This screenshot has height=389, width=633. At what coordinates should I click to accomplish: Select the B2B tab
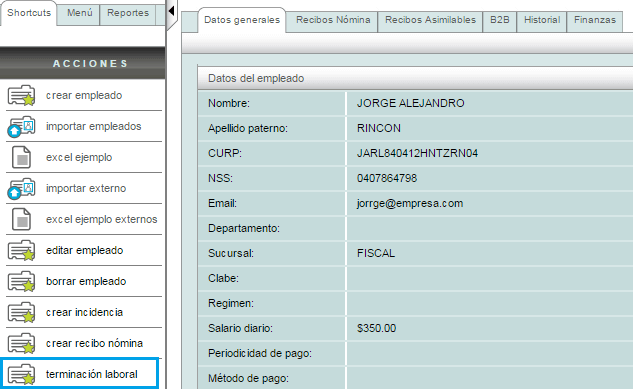499,20
